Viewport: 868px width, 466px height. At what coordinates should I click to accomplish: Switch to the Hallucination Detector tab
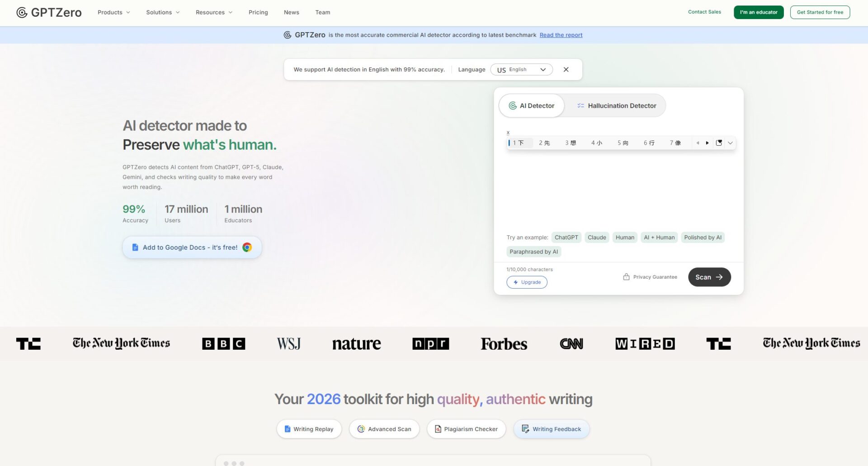(616, 105)
